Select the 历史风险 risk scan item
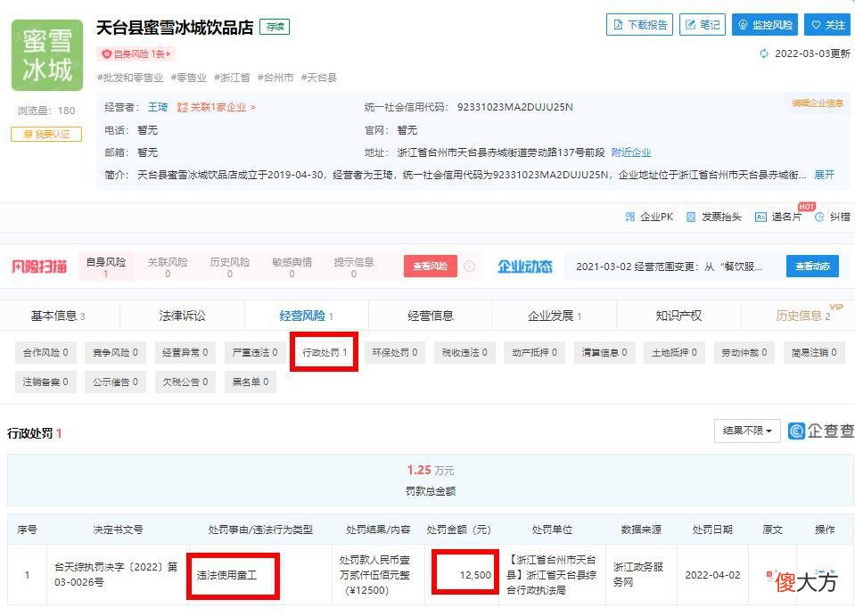The width and height of the screenshot is (855, 616). [x=229, y=267]
